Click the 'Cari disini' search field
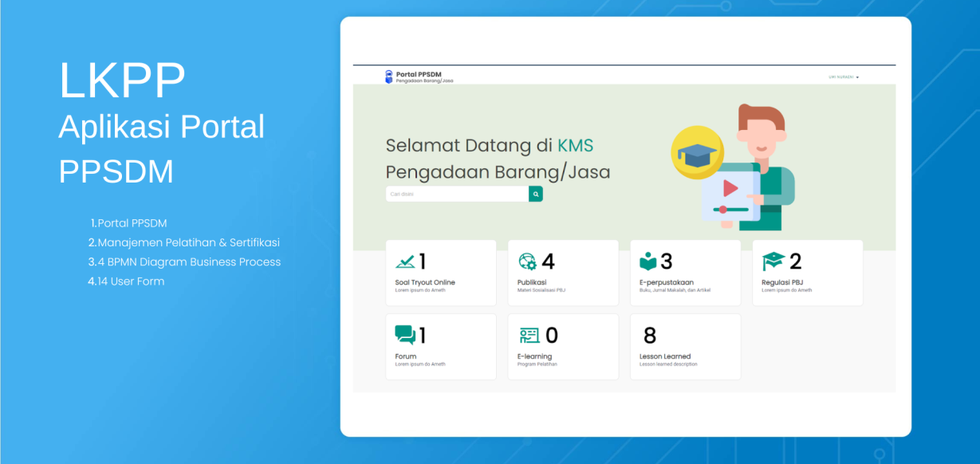Image resolution: width=980 pixels, height=464 pixels. (457, 194)
